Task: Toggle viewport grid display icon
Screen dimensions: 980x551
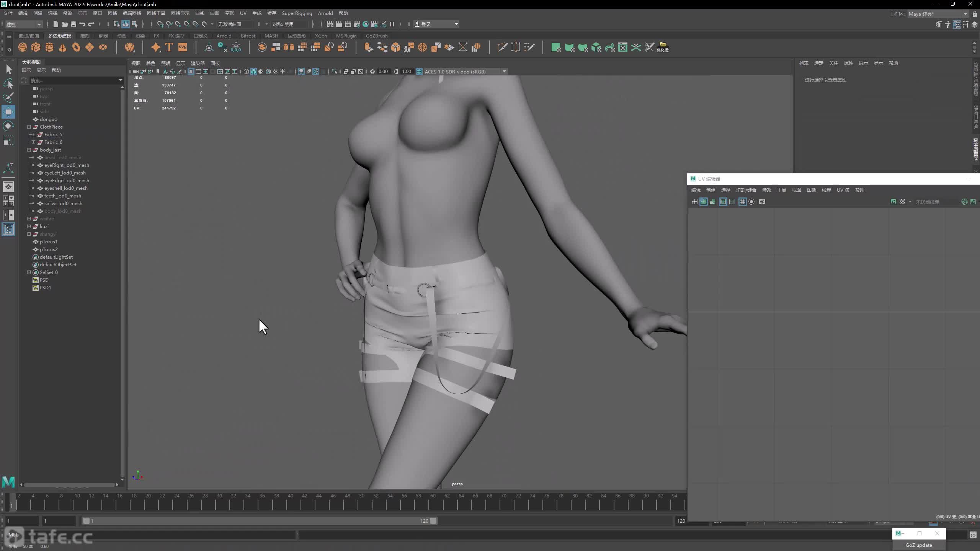Action: tap(191, 72)
